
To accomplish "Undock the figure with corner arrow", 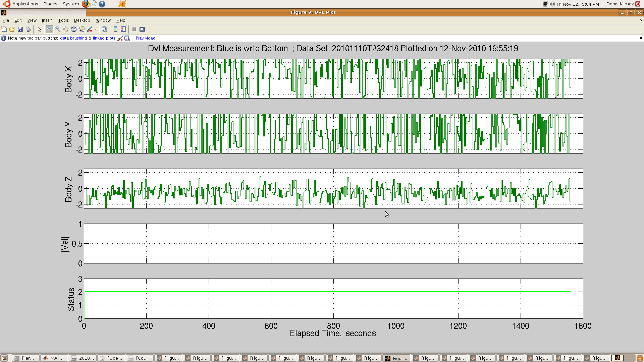I will [x=641, y=20].
